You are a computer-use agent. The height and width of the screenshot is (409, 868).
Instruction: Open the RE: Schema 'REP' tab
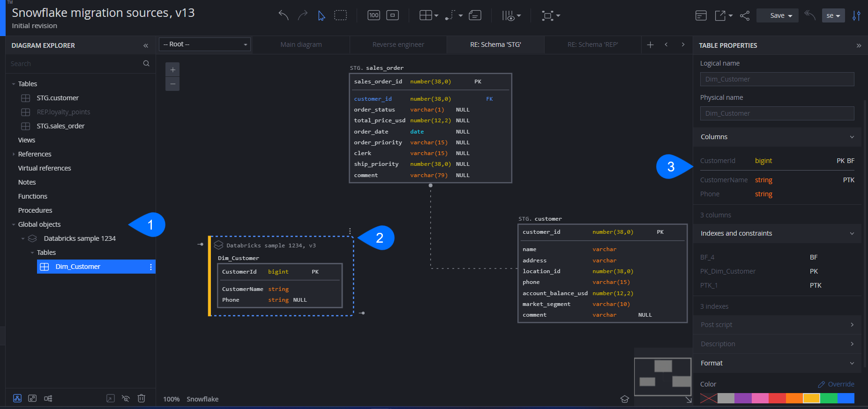tap(592, 45)
